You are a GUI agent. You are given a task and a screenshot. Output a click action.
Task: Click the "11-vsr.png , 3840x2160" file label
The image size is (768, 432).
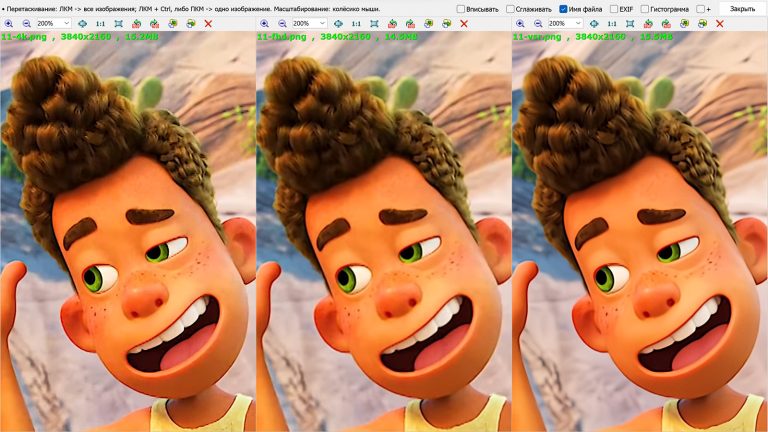pos(569,37)
